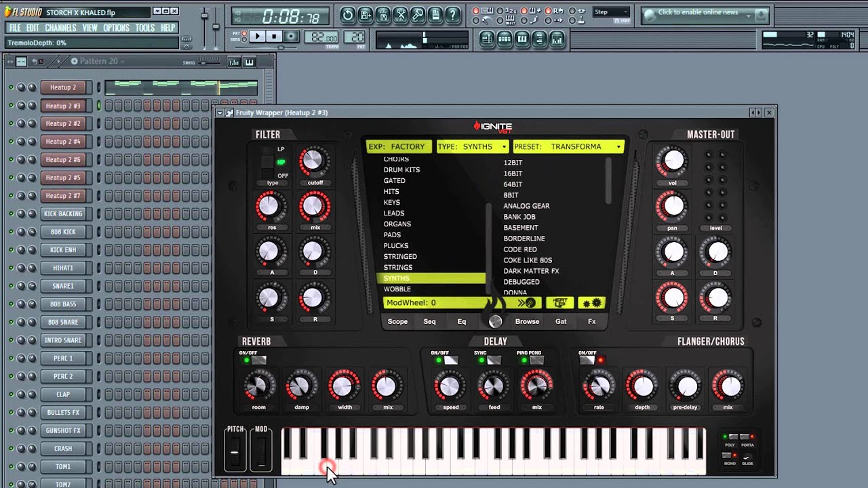The image size is (868, 488).
Task: Toggle Delay SYNC switch
Action: click(494, 360)
